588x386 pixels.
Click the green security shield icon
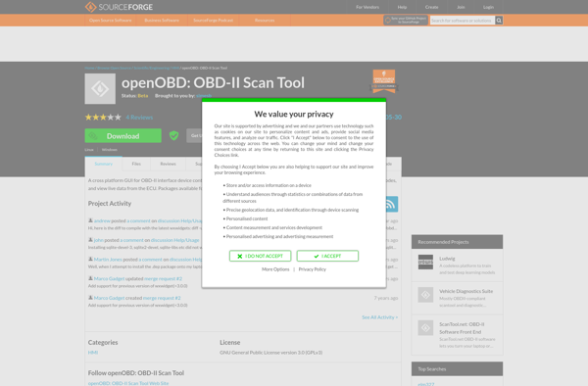point(173,135)
